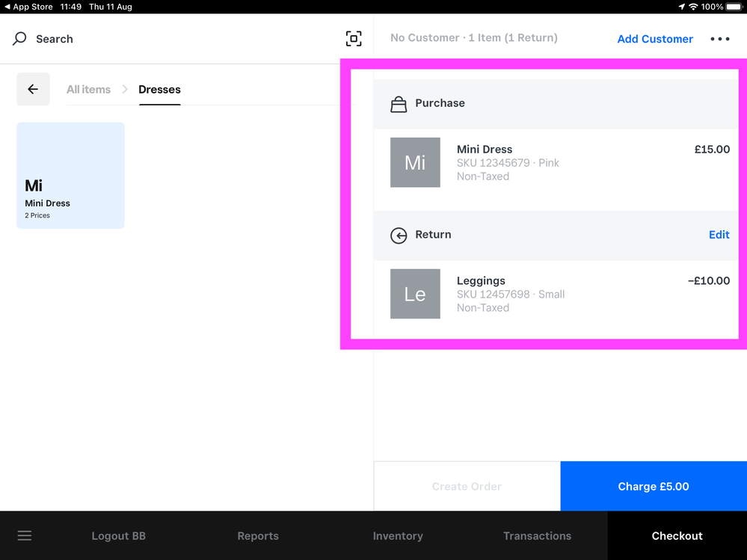Select the Dresses category tab
Viewport: 747px width, 560px height.
pos(159,90)
